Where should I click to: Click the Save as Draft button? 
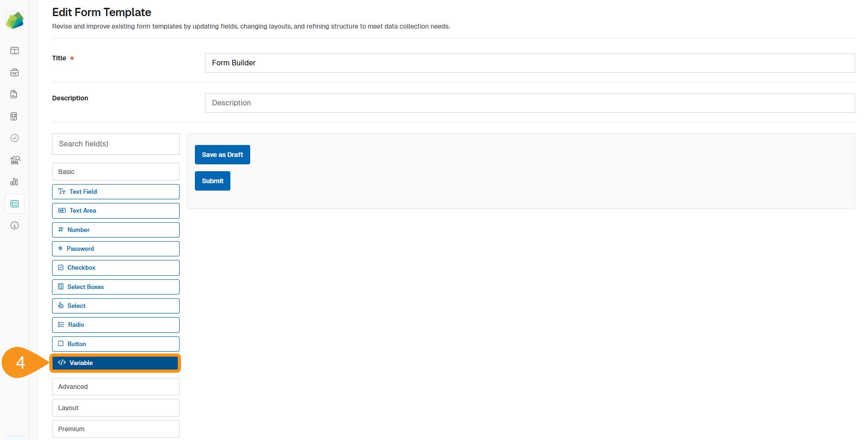(222, 155)
